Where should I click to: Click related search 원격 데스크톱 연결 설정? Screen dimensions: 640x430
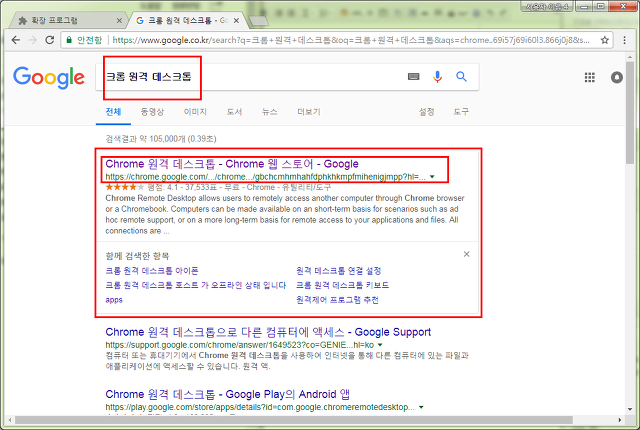(x=338, y=271)
